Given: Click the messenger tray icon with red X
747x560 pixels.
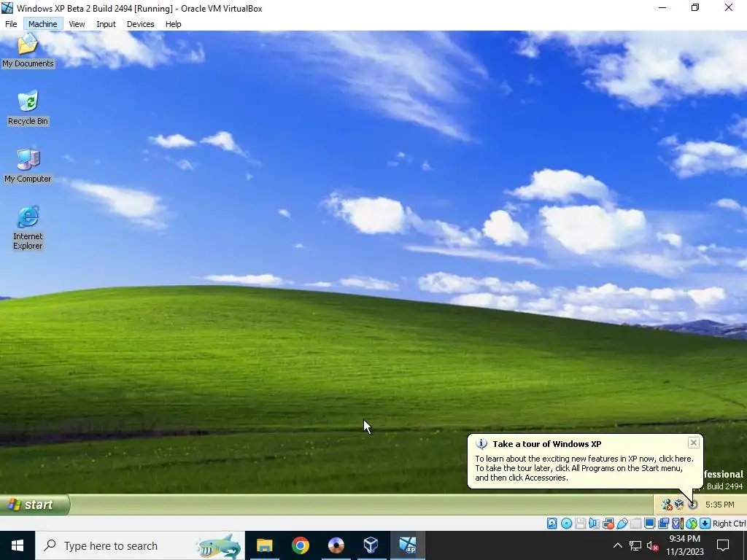Looking at the screenshot, I should coord(667,505).
